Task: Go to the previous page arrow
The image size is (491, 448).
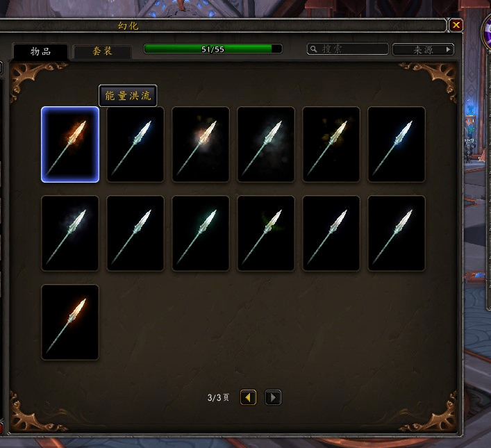Action: tap(248, 397)
